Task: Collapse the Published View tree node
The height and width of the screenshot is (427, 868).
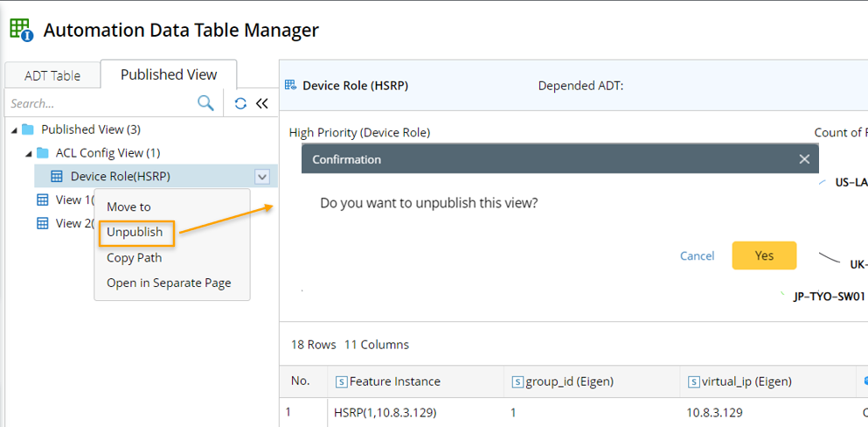Action: (14, 129)
